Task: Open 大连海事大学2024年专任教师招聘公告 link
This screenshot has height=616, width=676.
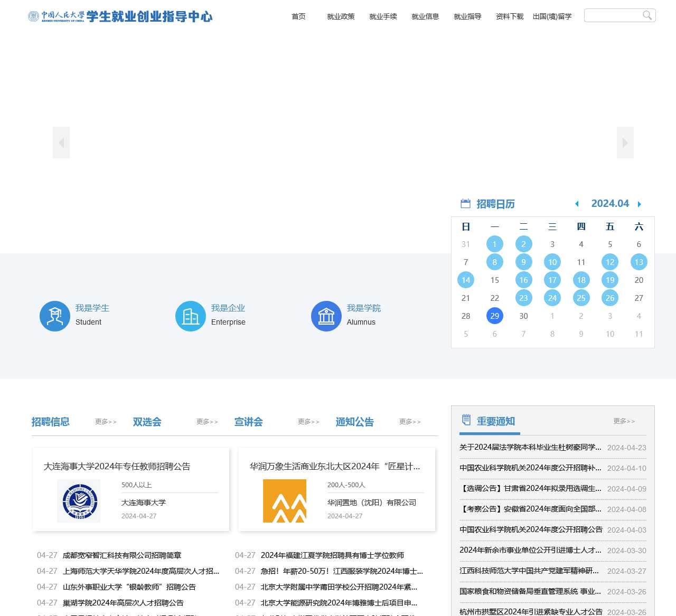Action: tap(117, 467)
